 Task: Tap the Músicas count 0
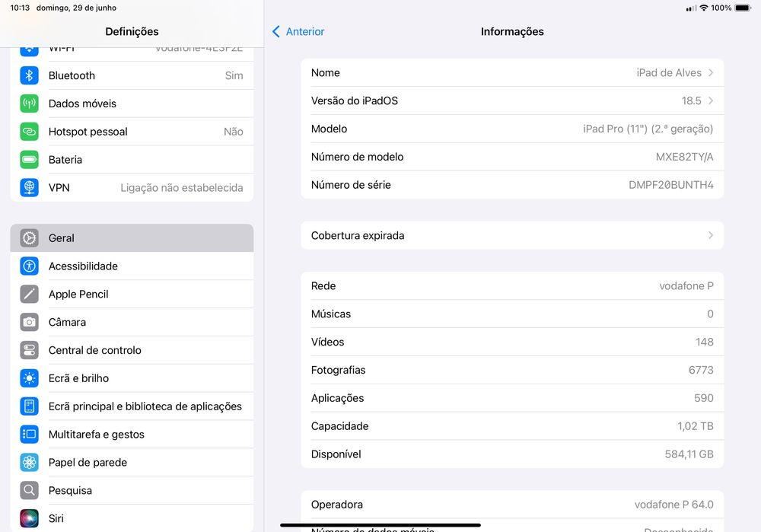710,314
